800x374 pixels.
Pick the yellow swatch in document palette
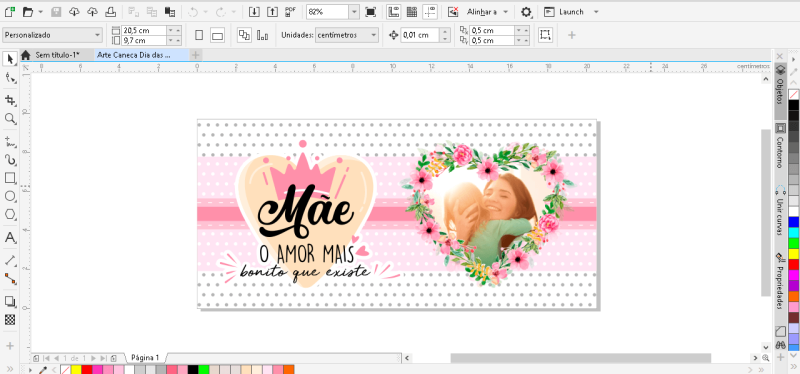(76, 369)
